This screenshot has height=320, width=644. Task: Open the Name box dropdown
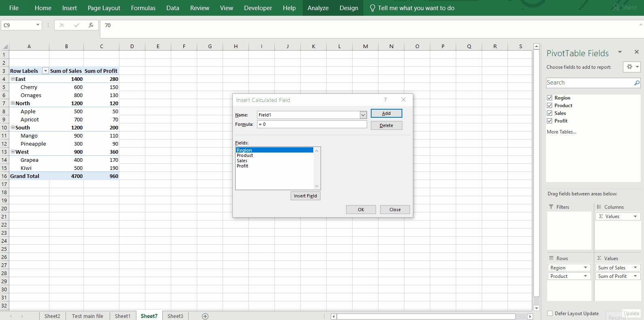point(38,25)
